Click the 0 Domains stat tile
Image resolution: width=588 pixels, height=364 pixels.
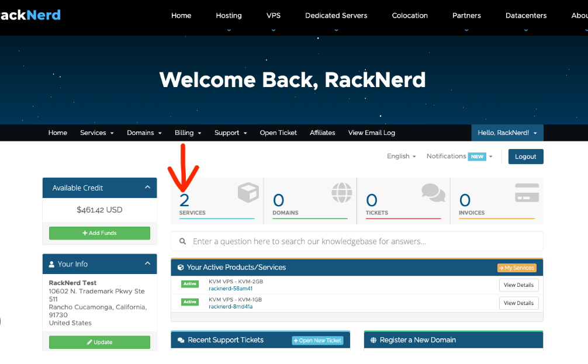(x=310, y=201)
